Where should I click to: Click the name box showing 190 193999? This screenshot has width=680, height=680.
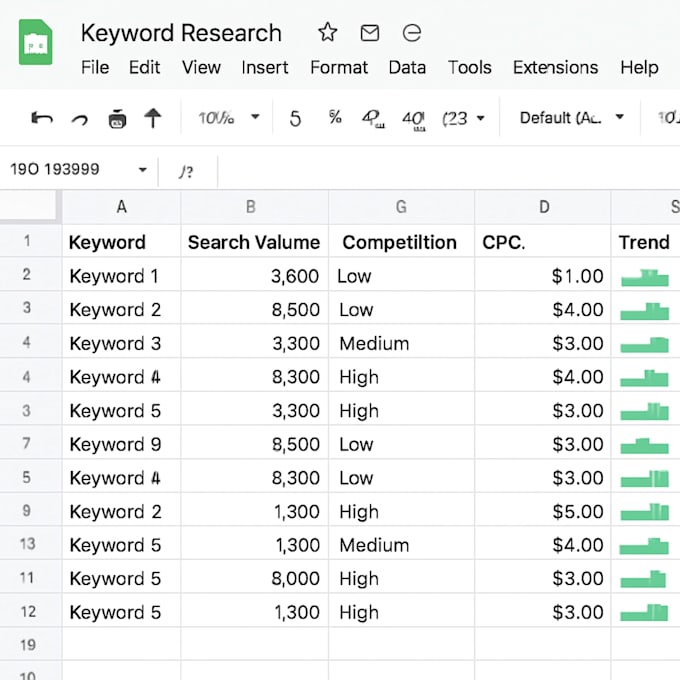[x=55, y=169]
